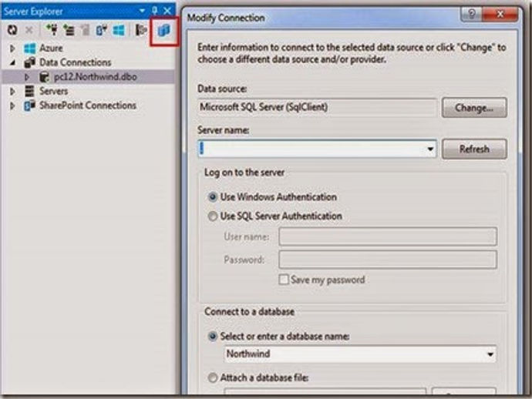The image size is (532, 399).
Task: Close the Modify Connection dialog
Action: pos(500,14)
